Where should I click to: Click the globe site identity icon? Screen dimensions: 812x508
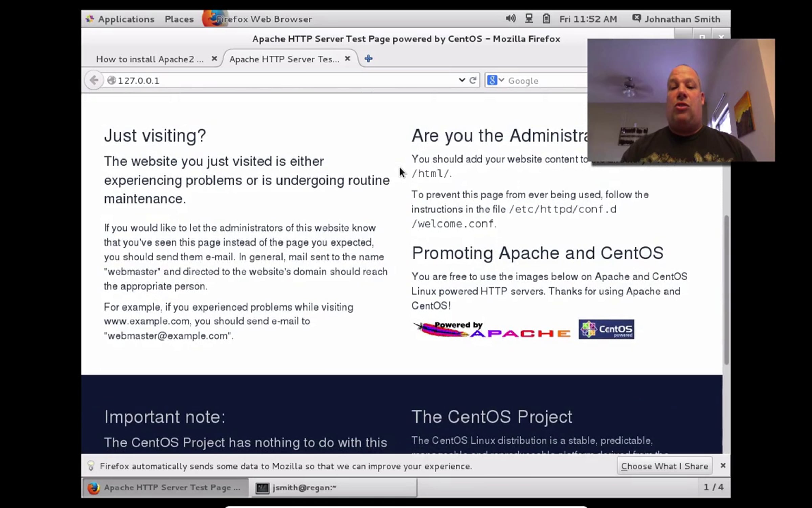tap(111, 80)
